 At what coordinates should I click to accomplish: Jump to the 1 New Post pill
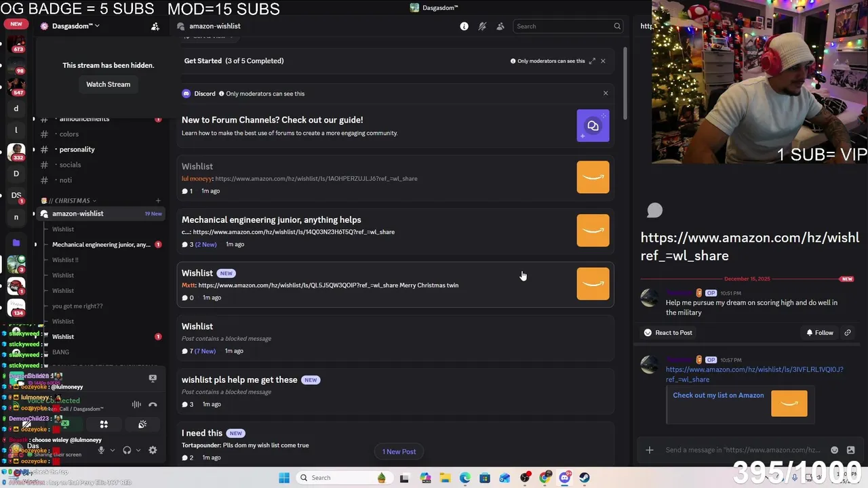point(399,451)
